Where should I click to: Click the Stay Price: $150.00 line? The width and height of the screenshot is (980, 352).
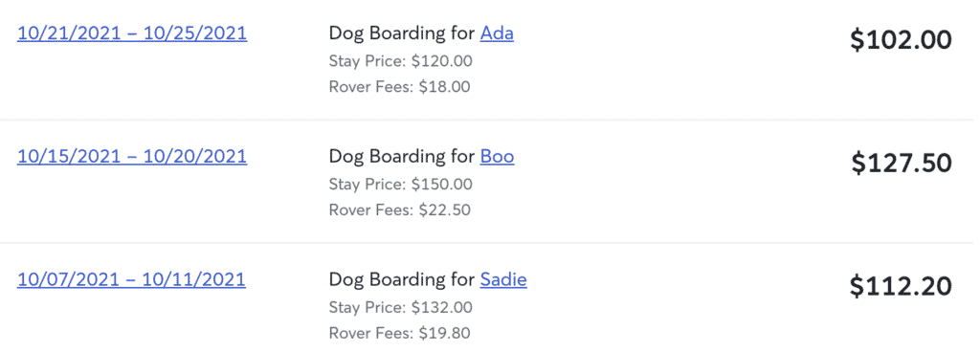click(401, 184)
